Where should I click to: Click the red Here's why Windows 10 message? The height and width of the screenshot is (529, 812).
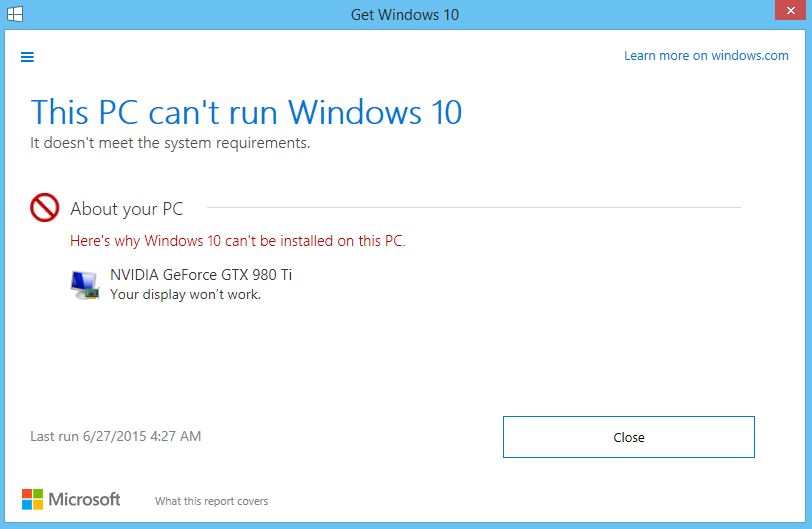238,241
